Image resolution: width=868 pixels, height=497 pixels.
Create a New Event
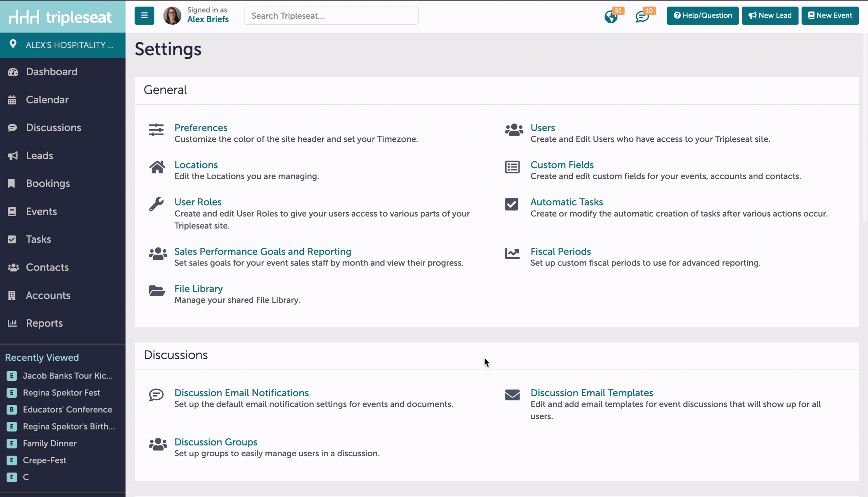830,16
